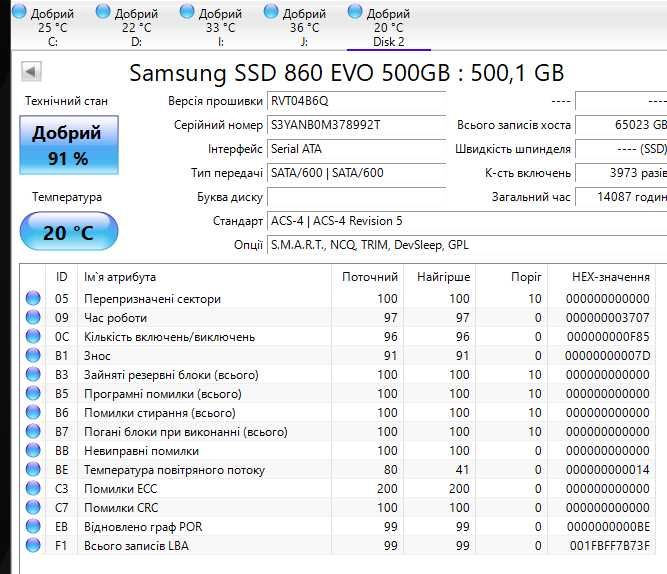The width and height of the screenshot is (667, 574).
Task: Click status icon of attribute B6 row
Action: (33, 412)
